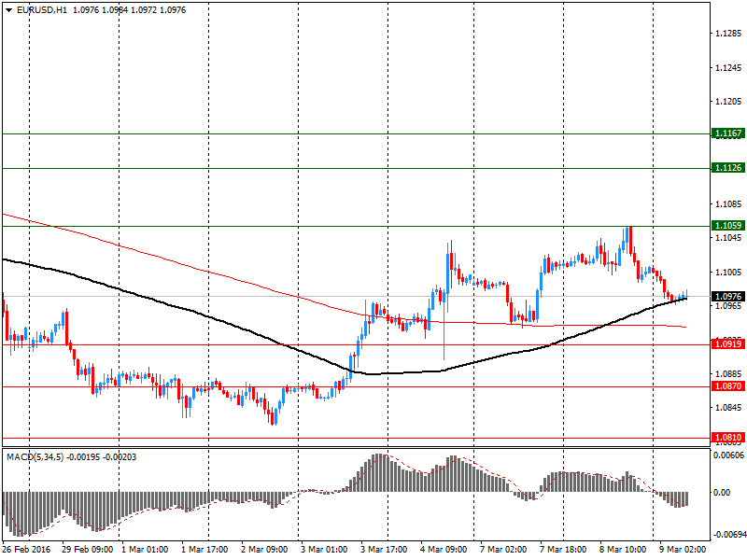Click the 26 Feb 2016 time label

click(26, 550)
